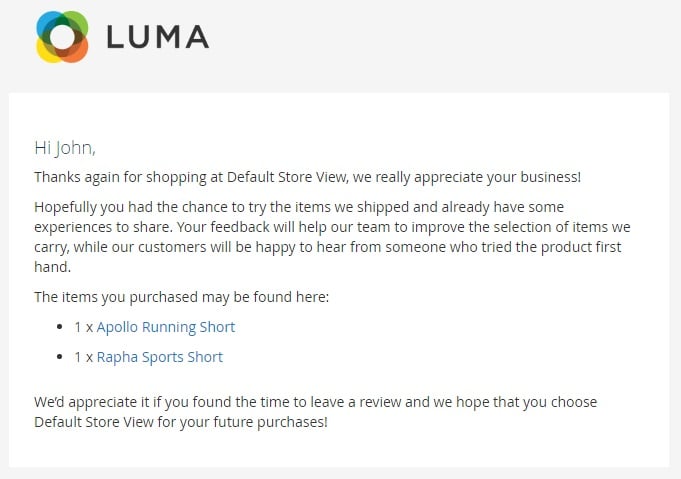Click the "Hi John," greeting
Screen dimensions: 681x479
pyautogui.click(x=65, y=148)
